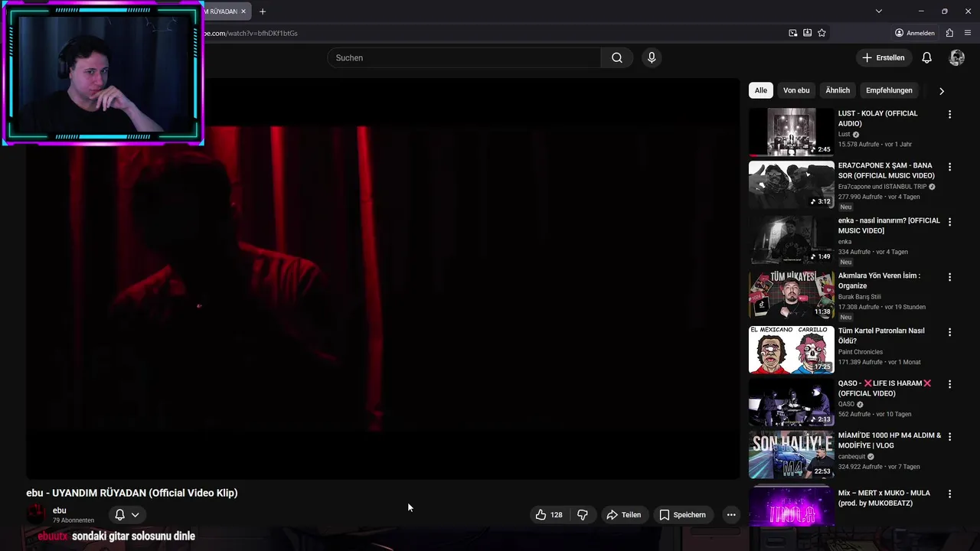Open Tüm Kartel Patronları thumbnail
The image size is (980, 551).
click(x=791, y=350)
